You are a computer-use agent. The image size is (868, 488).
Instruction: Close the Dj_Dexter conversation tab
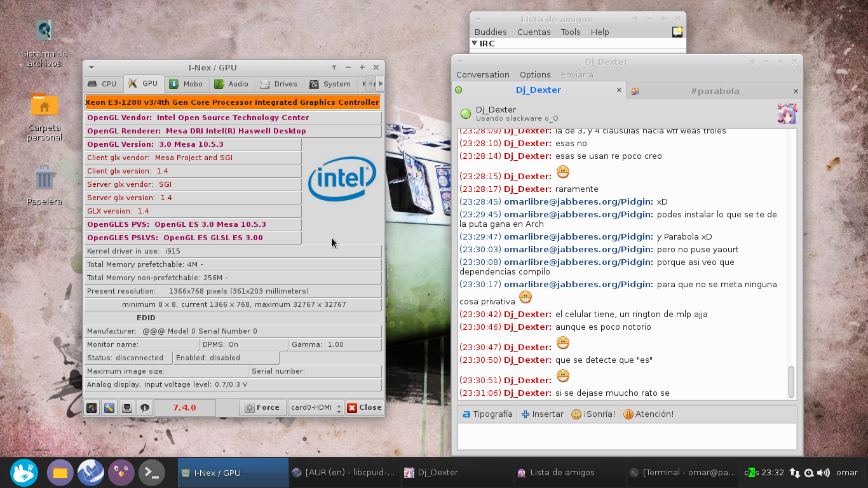[x=620, y=90]
